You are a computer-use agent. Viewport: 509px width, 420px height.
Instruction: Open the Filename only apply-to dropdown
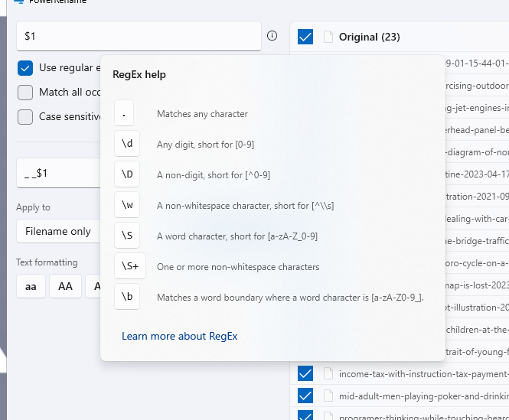tap(58, 232)
